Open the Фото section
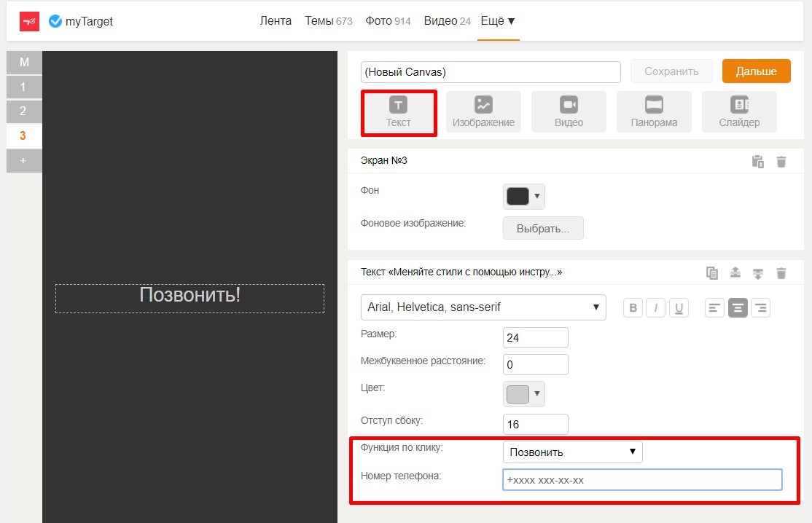This screenshot has width=812, height=523. (x=388, y=21)
